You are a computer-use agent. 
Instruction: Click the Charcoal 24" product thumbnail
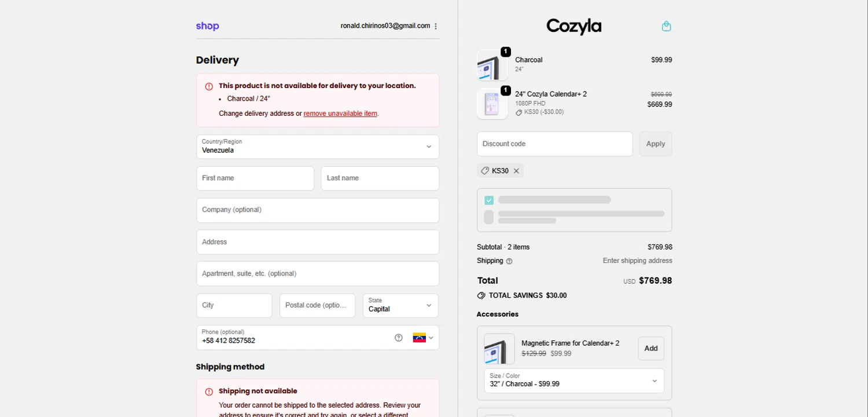[x=492, y=65]
